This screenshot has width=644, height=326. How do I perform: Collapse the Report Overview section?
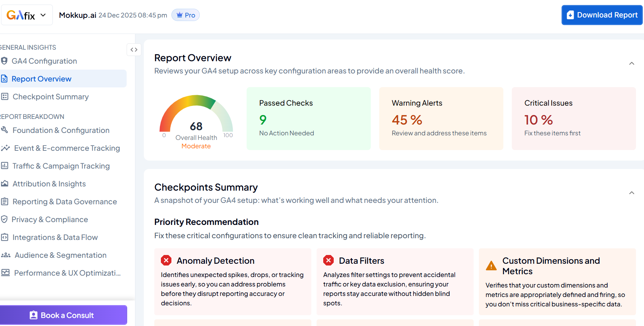coord(631,63)
